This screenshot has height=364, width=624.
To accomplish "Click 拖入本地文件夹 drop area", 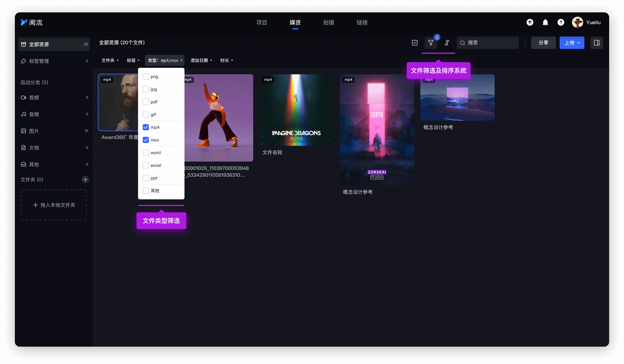I will (54, 205).
